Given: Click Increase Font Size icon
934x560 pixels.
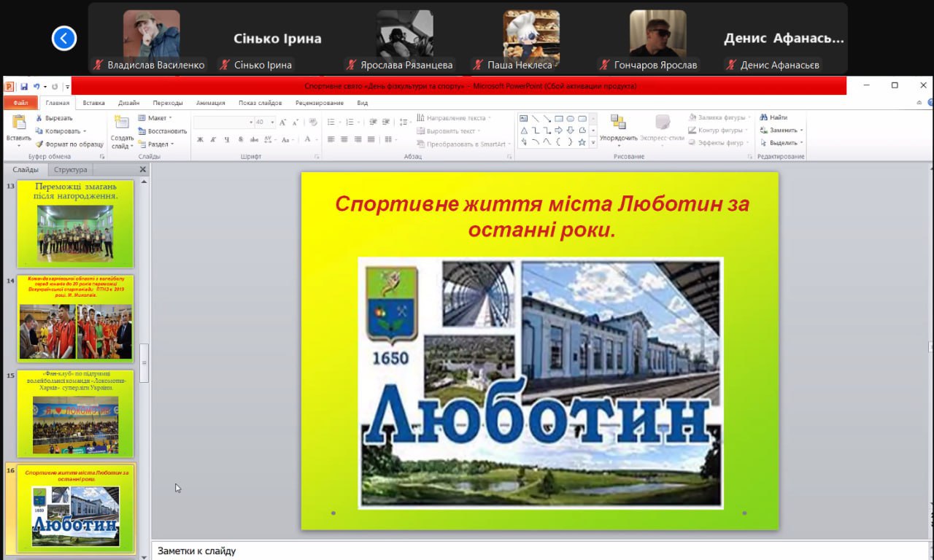Looking at the screenshot, I should pos(282,122).
